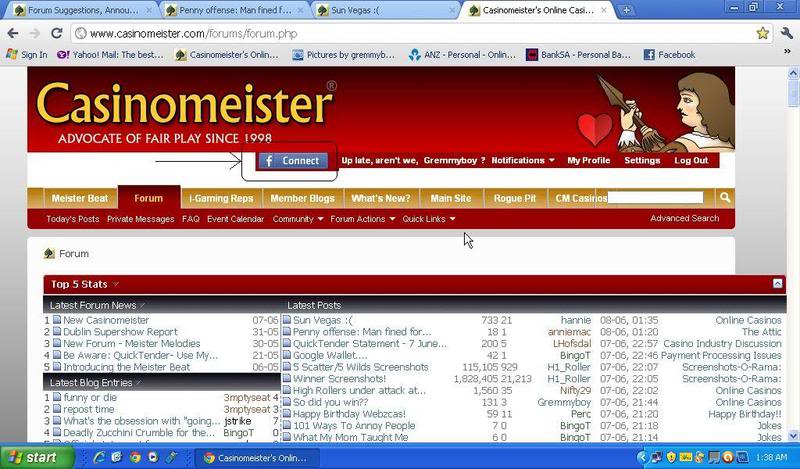Screen dimensions: 800x469
Task: Open the FAQ link
Action: [190, 219]
